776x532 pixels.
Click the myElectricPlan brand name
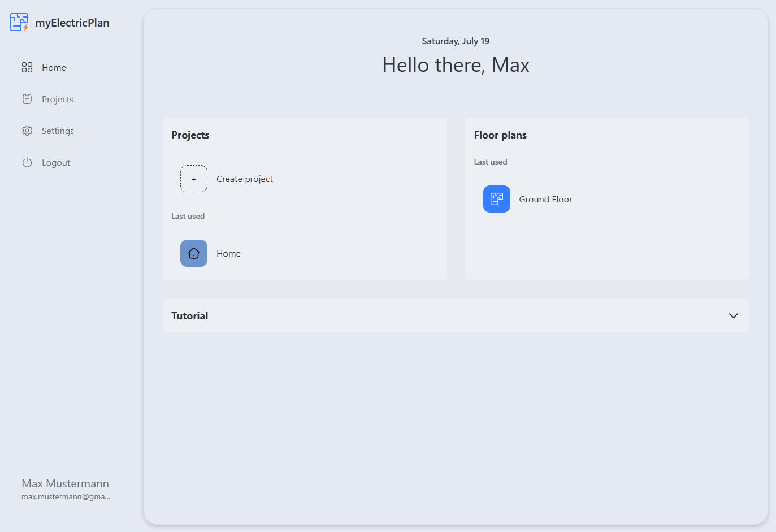coord(72,23)
